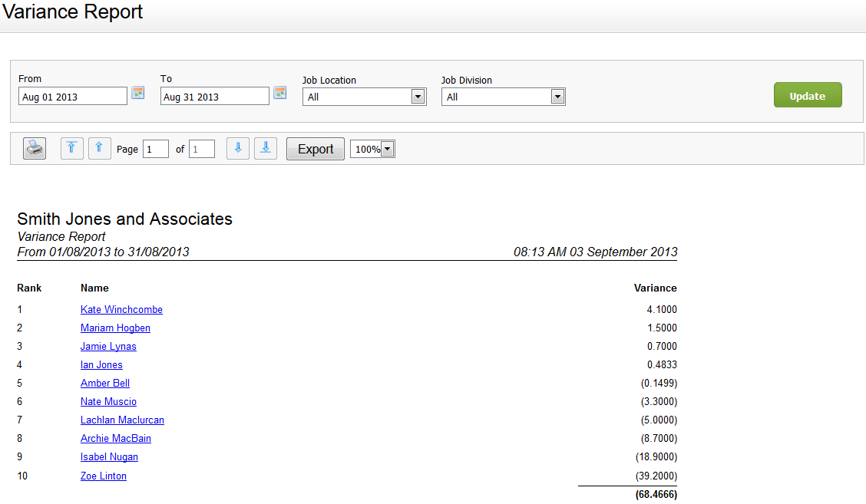
Task: View Mariam Hogben's details
Action: click(x=115, y=328)
